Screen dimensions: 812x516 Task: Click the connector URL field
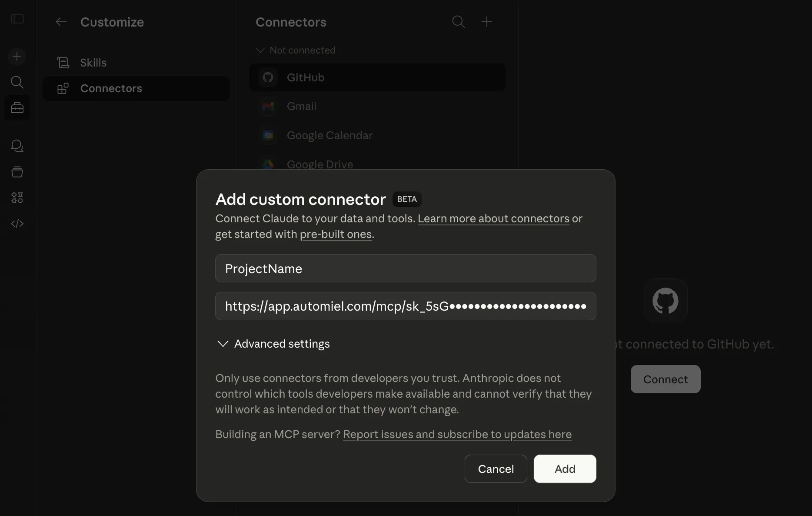point(405,306)
